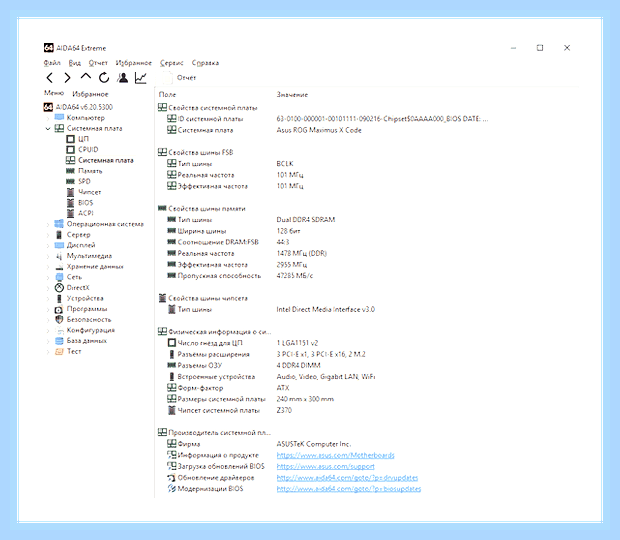Click the Тест tree icon
Viewport: 620px width, 540px height.
click(x=59, y=351)
